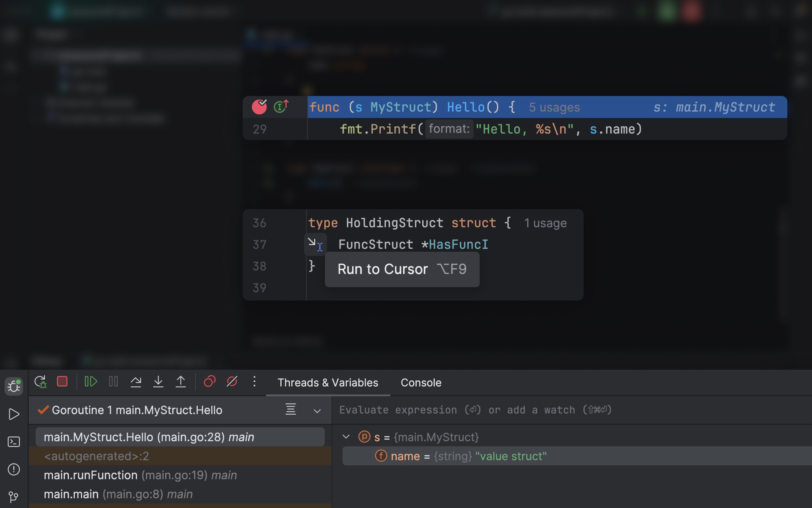This screenshot has height=508, width=812.
Task: Open the Terminal tool window icon
Action: pyautogui.click(x=14, y=441)
